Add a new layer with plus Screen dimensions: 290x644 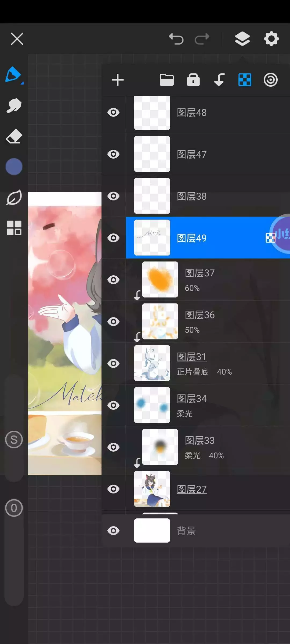pos(118,80)
